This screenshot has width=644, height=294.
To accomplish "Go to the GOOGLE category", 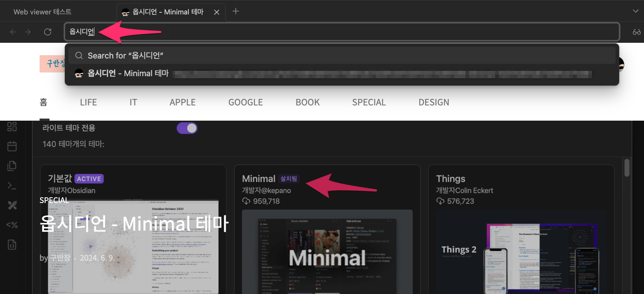I will pos(246,102).
